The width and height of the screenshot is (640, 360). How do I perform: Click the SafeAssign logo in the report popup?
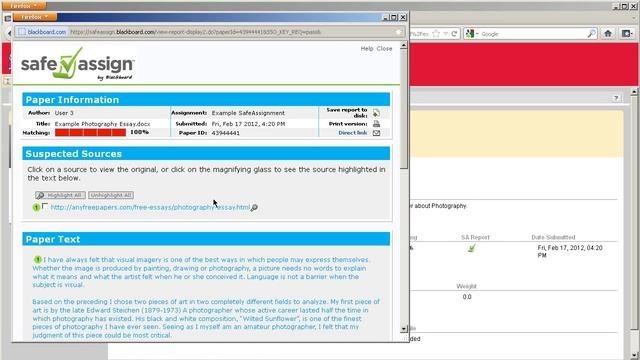[x=78, y=64]
